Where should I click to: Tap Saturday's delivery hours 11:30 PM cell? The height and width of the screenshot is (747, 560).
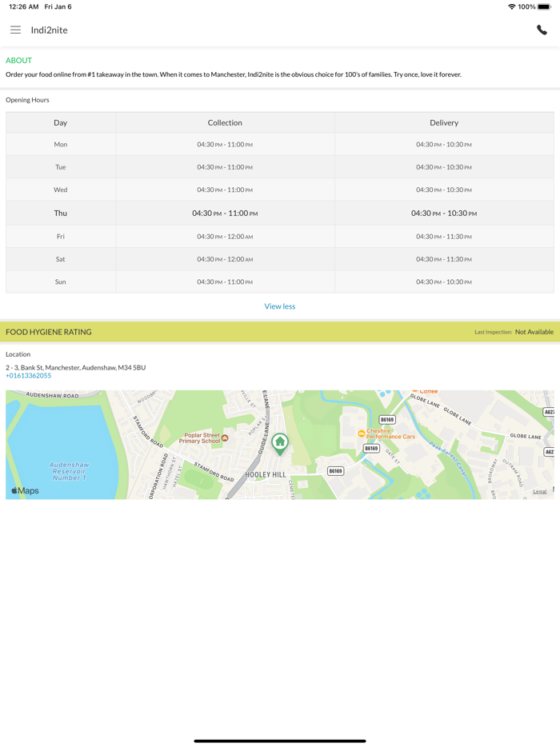pyautogui.click(x=444, y=259)
